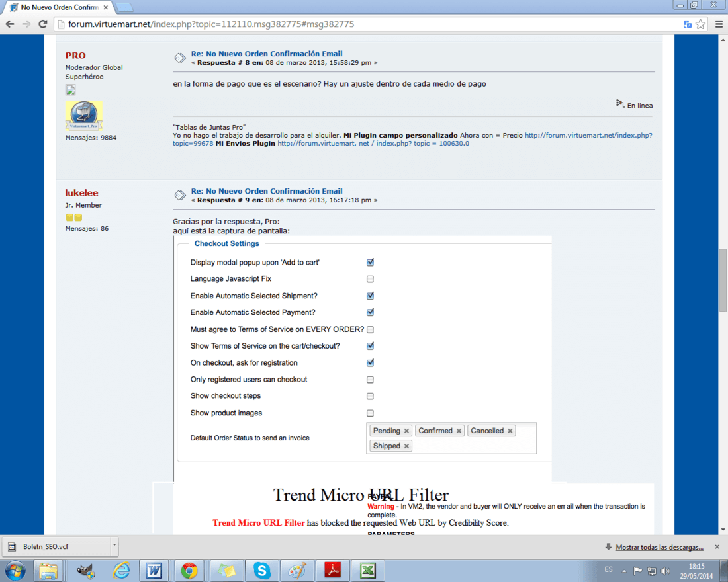This screenshot has height=582, width=728.
Task: Click the En línea status icon
Action: click(620, 103)
